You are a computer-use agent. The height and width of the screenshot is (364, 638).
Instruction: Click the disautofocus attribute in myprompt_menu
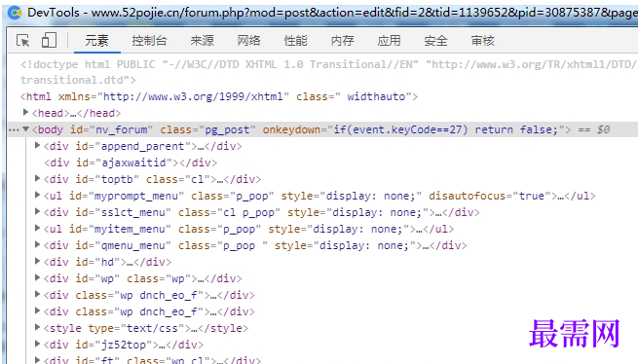pos(490,196)
